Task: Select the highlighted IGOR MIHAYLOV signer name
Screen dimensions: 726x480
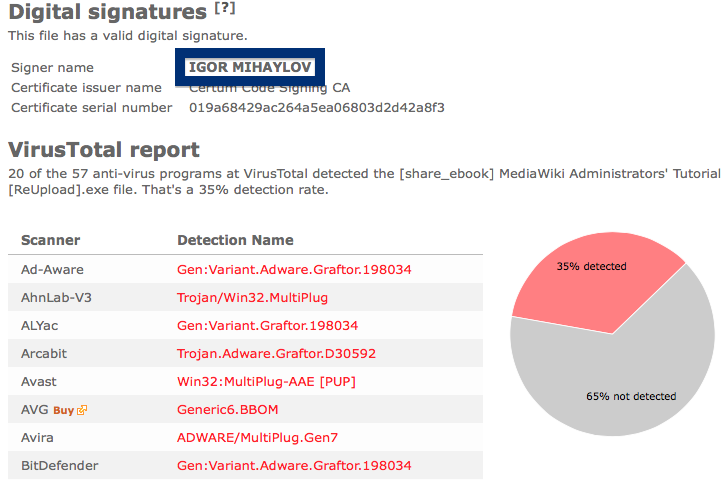Action: point(250,67)
